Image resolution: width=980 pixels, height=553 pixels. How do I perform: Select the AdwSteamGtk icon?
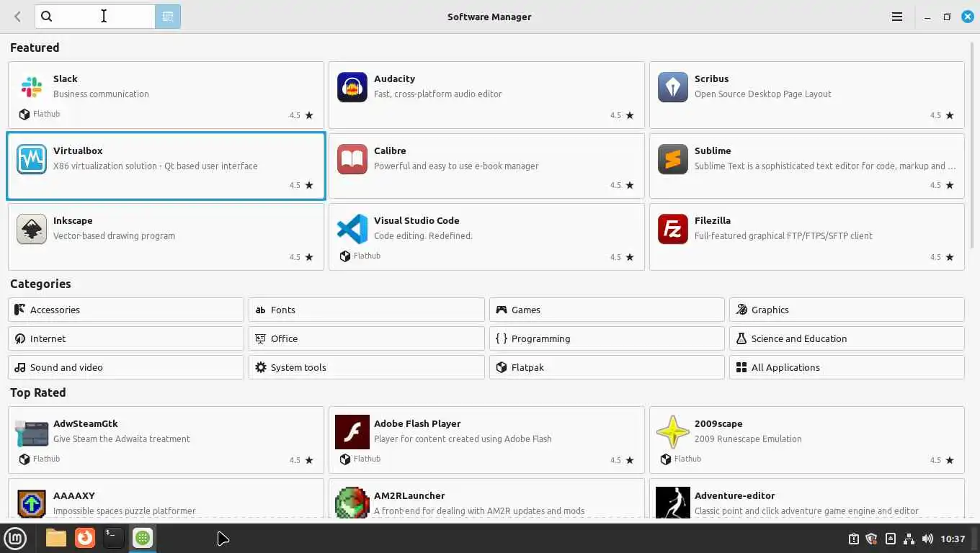click(x=31, y=432)
